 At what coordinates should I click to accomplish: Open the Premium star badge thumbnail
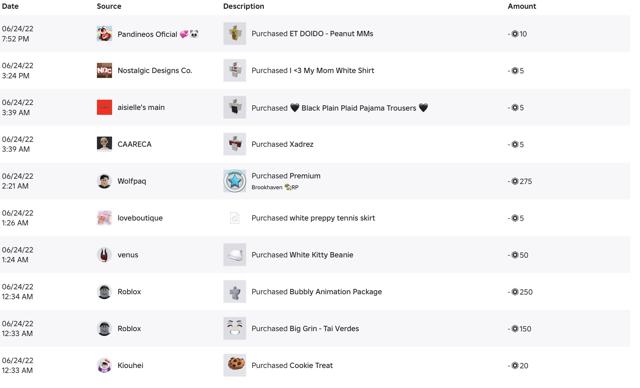tap(235, 181)
